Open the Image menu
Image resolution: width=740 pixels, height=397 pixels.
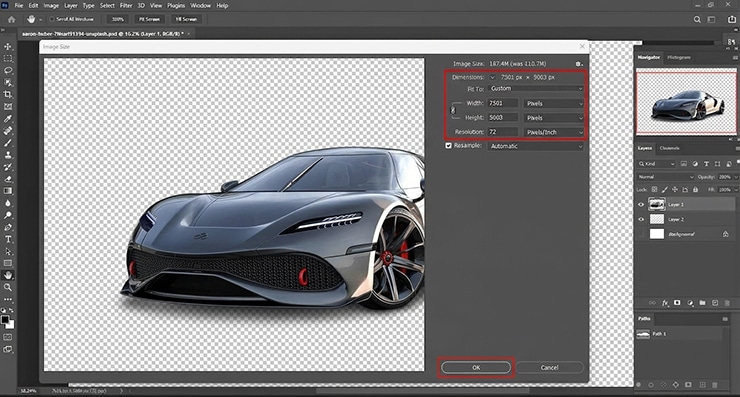point(51,6)
